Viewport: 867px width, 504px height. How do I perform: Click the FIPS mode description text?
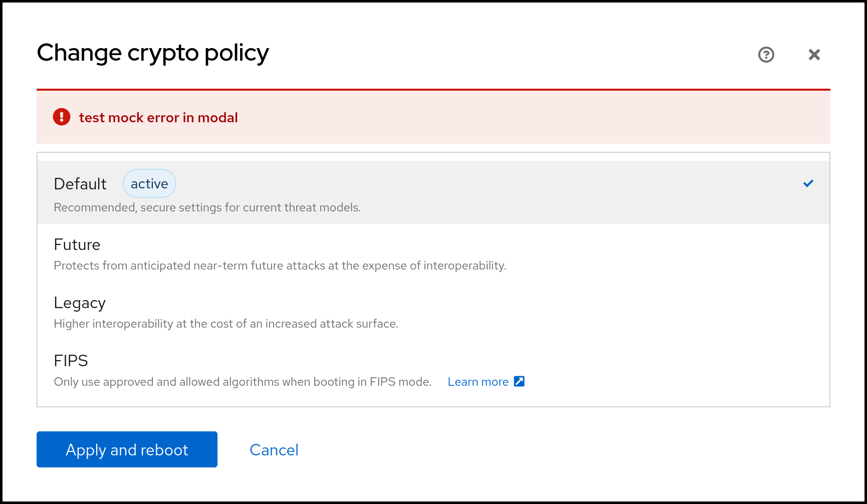(x=243, y=382)
